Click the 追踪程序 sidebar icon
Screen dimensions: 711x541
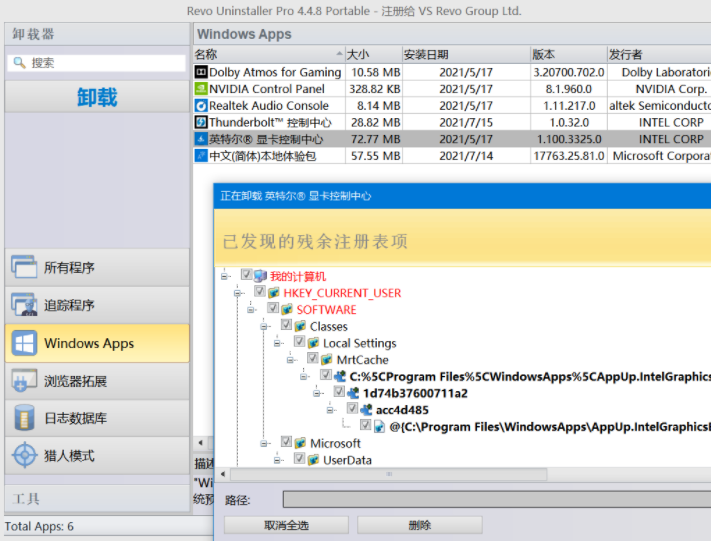(24, 305)
